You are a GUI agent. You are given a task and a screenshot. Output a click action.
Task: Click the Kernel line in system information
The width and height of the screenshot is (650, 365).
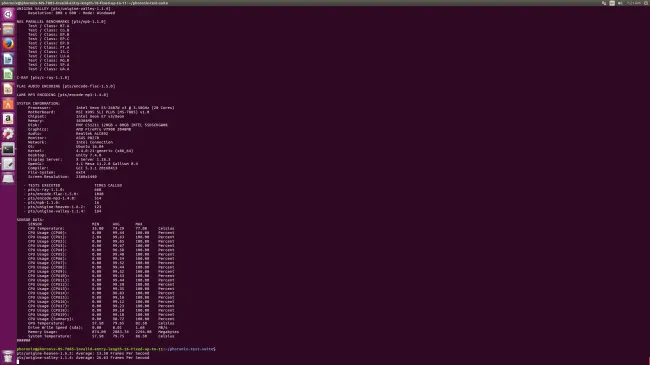point(80,151)
